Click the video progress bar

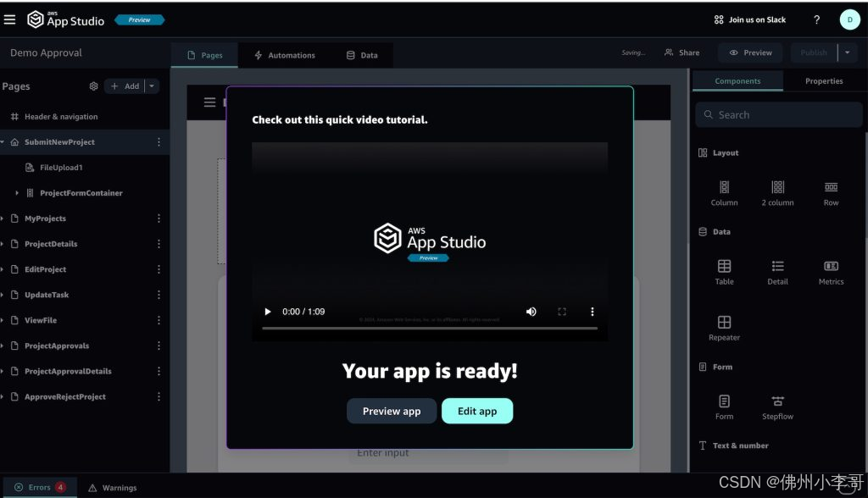430,328
